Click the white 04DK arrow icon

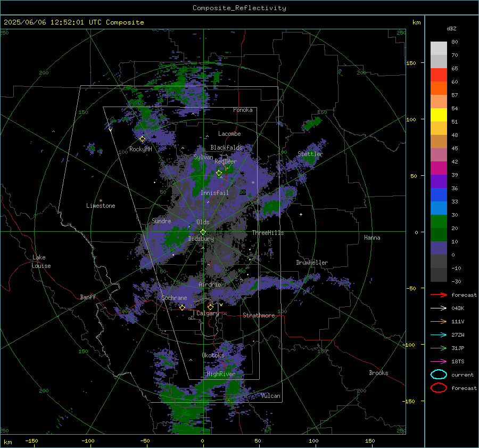tap(439, 308)
